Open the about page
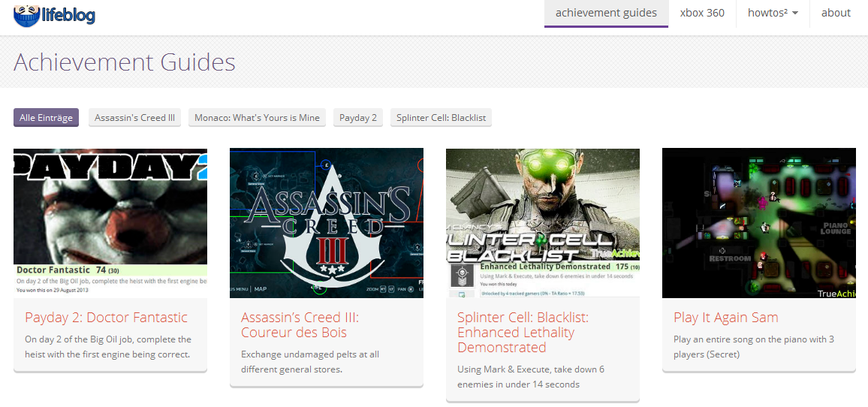The height and width of the screenshot is (407, 868). [x=836, y=13]
